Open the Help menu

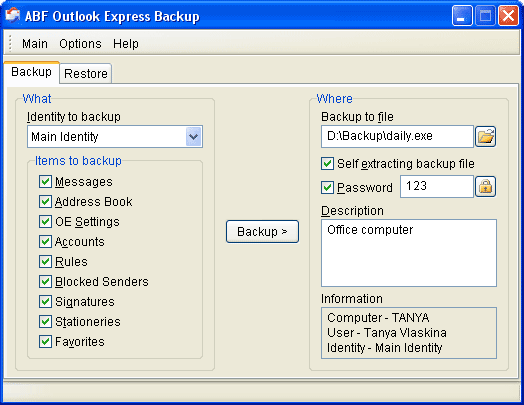(x=126, y=44)
